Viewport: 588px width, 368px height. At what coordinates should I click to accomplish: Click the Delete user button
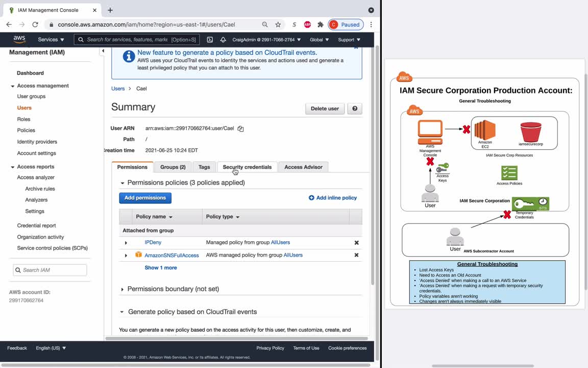point(325,108)
